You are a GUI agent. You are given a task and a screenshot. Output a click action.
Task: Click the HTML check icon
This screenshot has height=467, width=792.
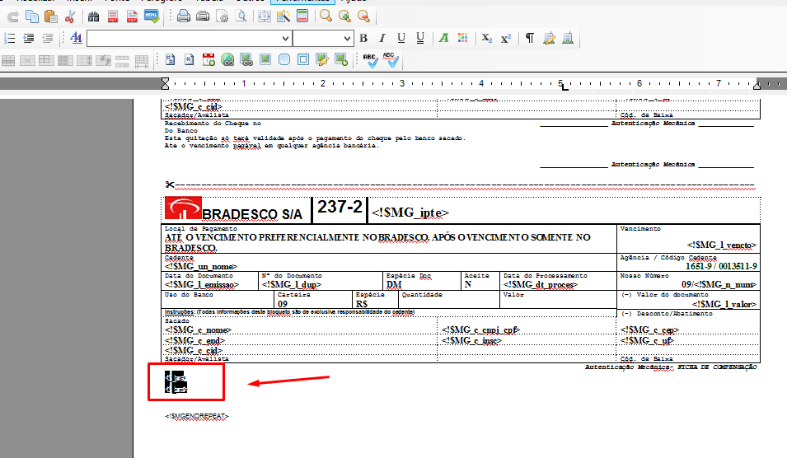tap(152, 17)
